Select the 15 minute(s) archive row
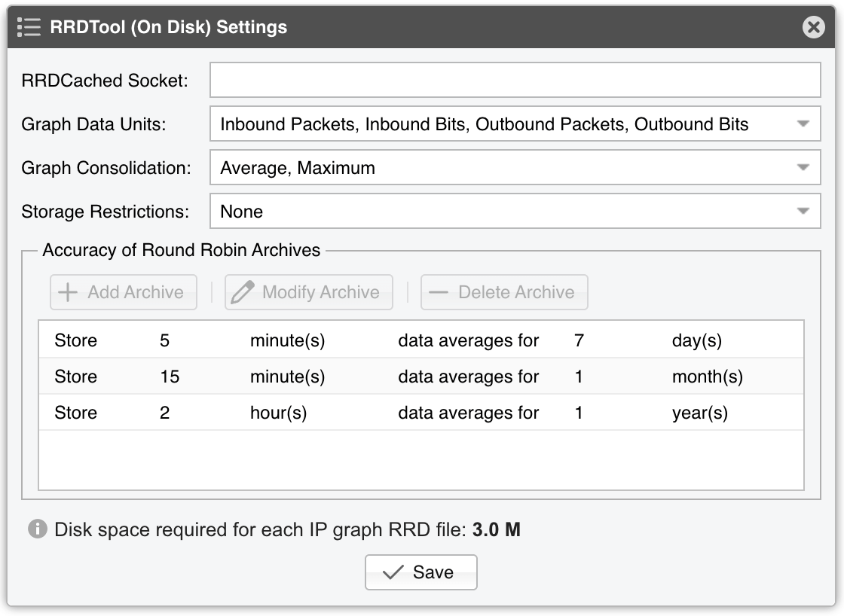The width and height of the screenshot is (844, 616). pyautogui.click(x=421, y=376)
